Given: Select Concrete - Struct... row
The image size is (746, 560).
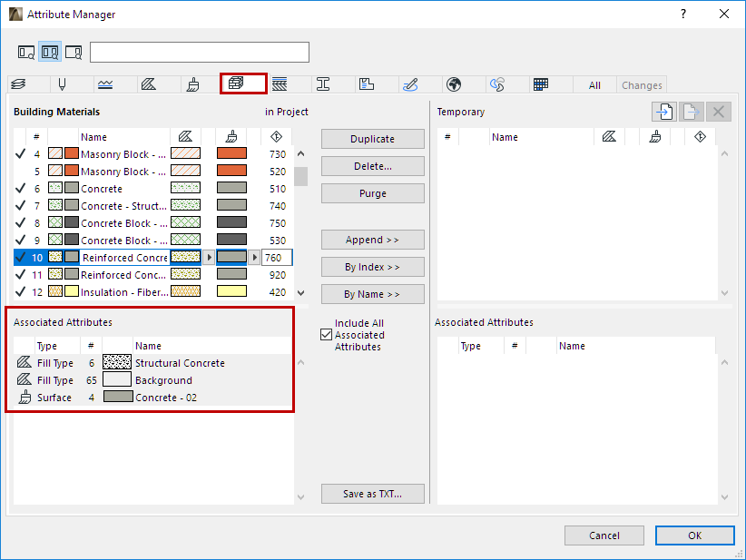Looking at the screenshot, I should point(153,205).
